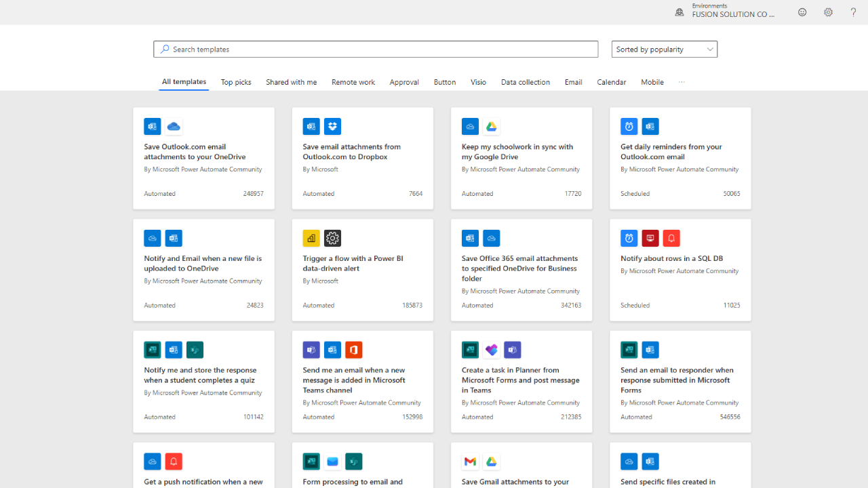Image resolution: width=868 pixels, height=488 pixels.
Task: Click the red bell icon on Get a push notification card
Action: click(174, 462)
